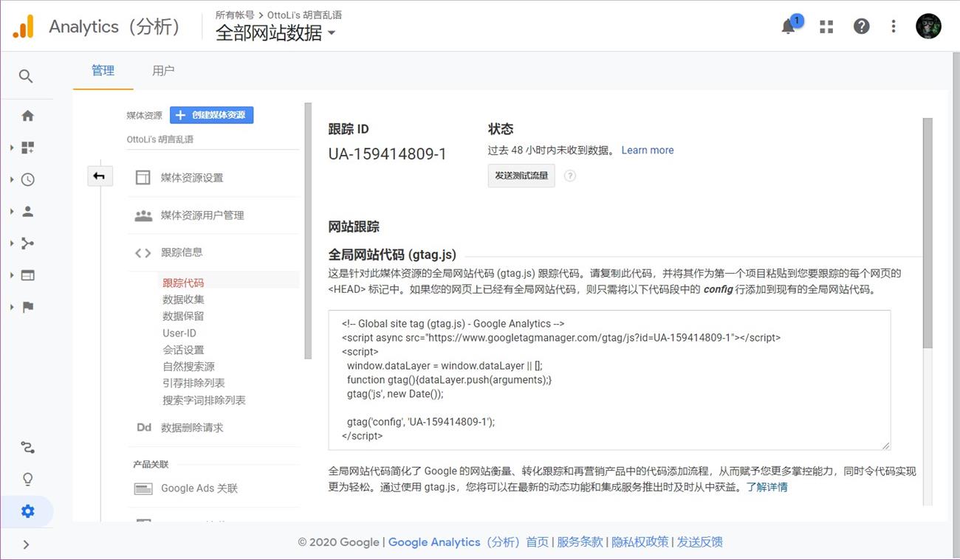Open Attribution path icon in sidebar
Viewport: 960px width, 560px height.
click(x=27, y=447)
